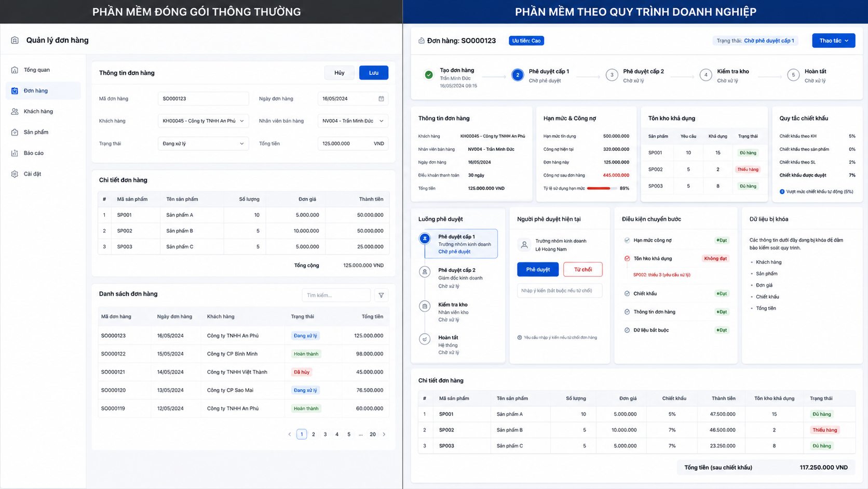Click info icon near Vượt mức chiết khấu
This screenshot has width=868, height=489.
(782, 192)
